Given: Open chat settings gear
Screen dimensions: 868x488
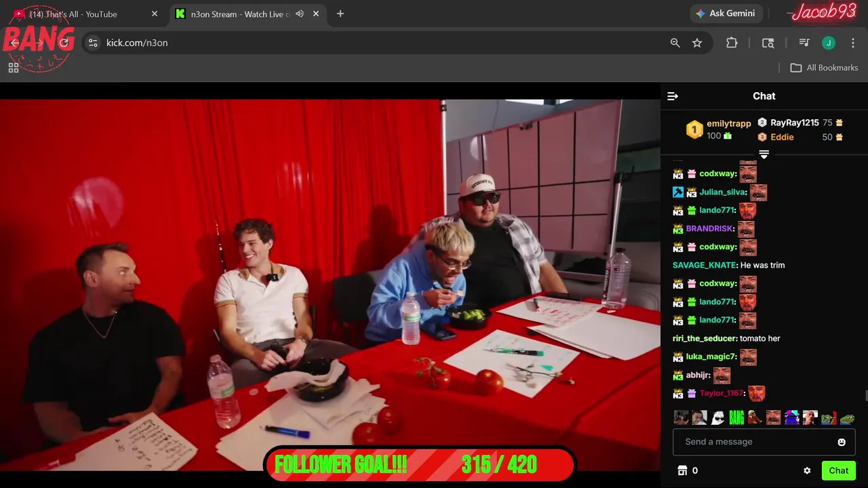Looking at the screenshot, I should [x=807, y=470].
